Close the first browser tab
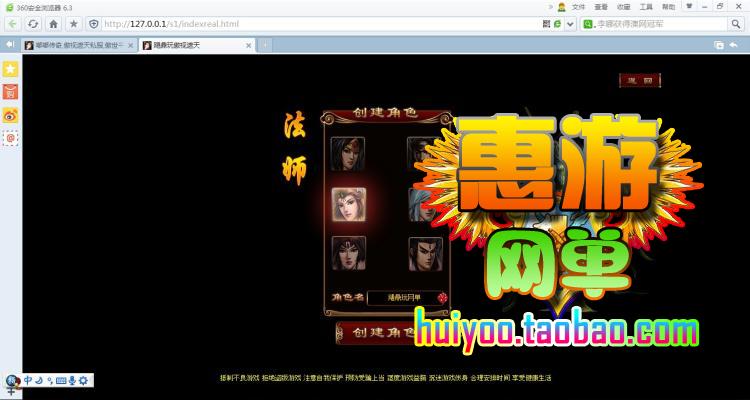 pos(130,45)
